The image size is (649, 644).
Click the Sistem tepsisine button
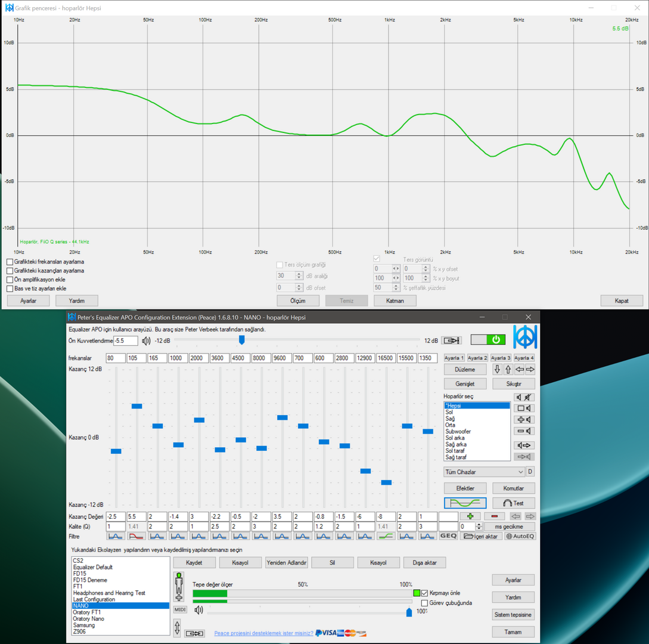pos(513,615)
